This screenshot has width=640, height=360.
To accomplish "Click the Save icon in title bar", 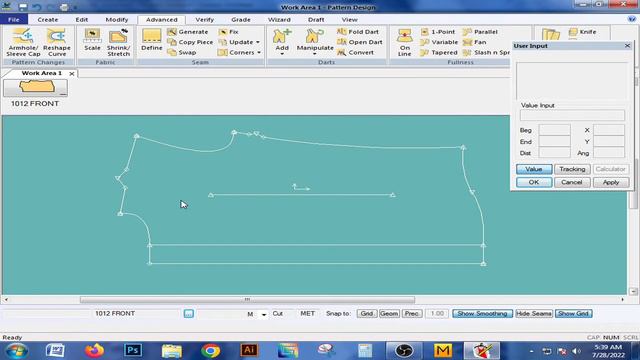I will pos(23,7).
